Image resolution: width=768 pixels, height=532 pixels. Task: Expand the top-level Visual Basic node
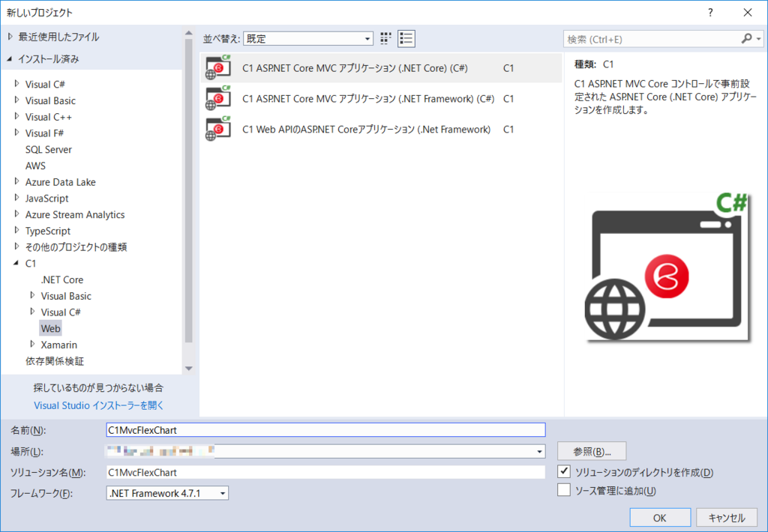point(17,100)
